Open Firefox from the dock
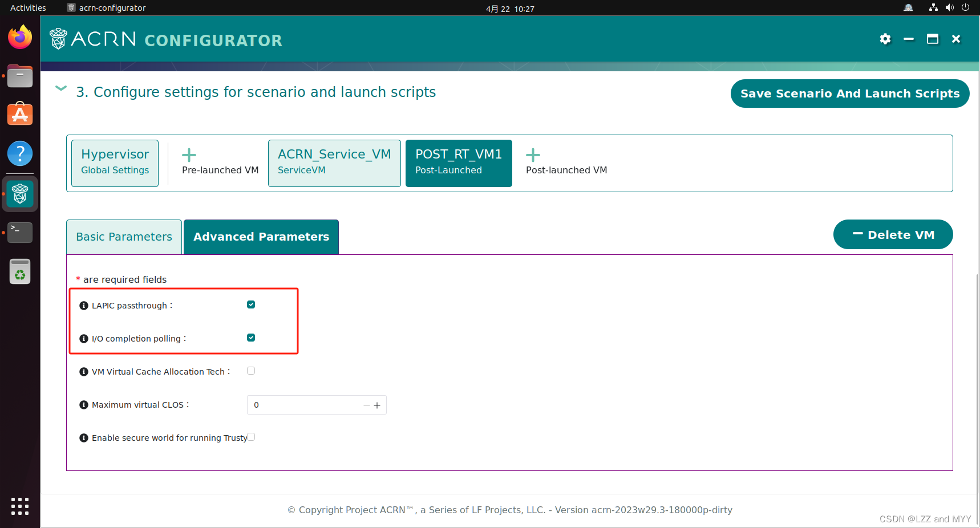Viewport: 980px width, 528px height. 20,37
